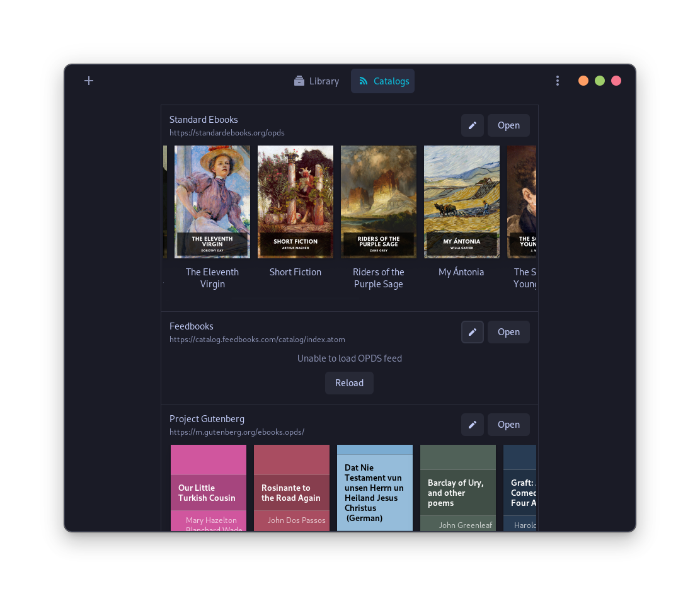This screenshot has width=700, height=596.
Task: Select the Catalogs tab
Action: pos(382,81)
